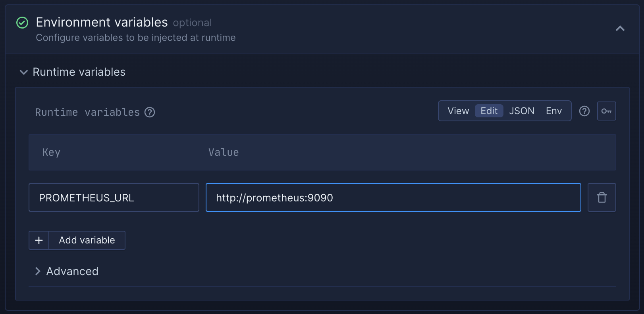Viewport: 644px width, 314px height.
Task: Collapse the Runtime variables section chevron
Action: point(23,72)
